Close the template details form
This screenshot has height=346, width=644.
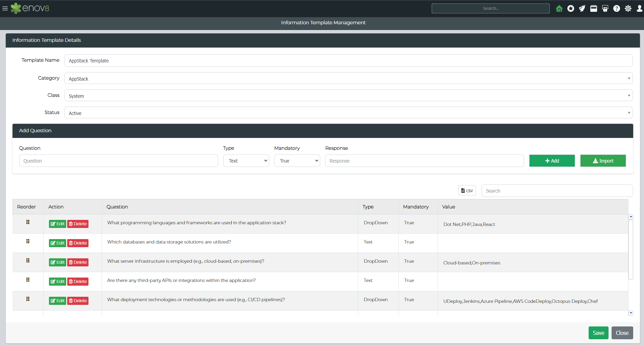tap(622, 333)
